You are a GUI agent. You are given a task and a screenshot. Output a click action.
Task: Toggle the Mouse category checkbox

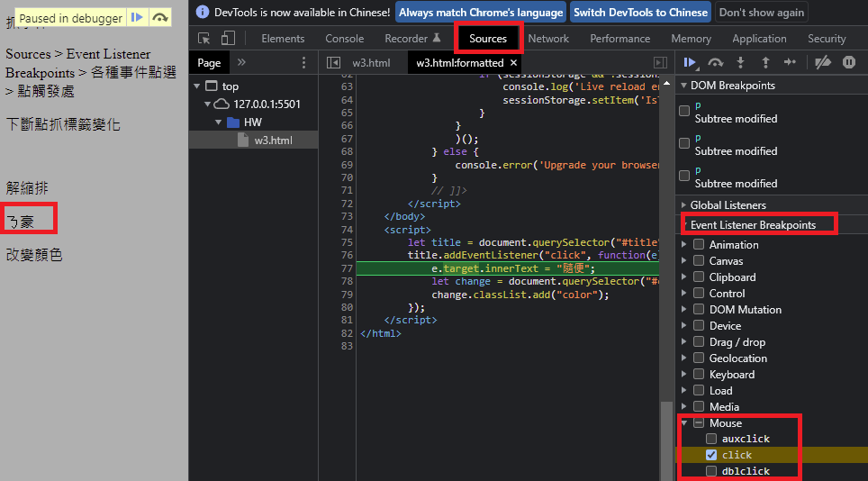click(x=699, y=422)
